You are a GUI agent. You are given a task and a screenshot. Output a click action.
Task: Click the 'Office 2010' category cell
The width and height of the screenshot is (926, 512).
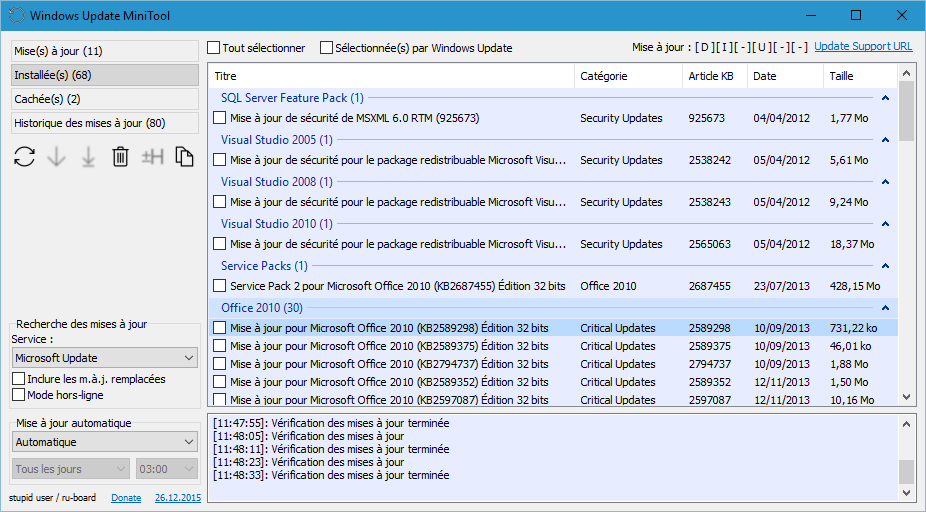[608, 286]
